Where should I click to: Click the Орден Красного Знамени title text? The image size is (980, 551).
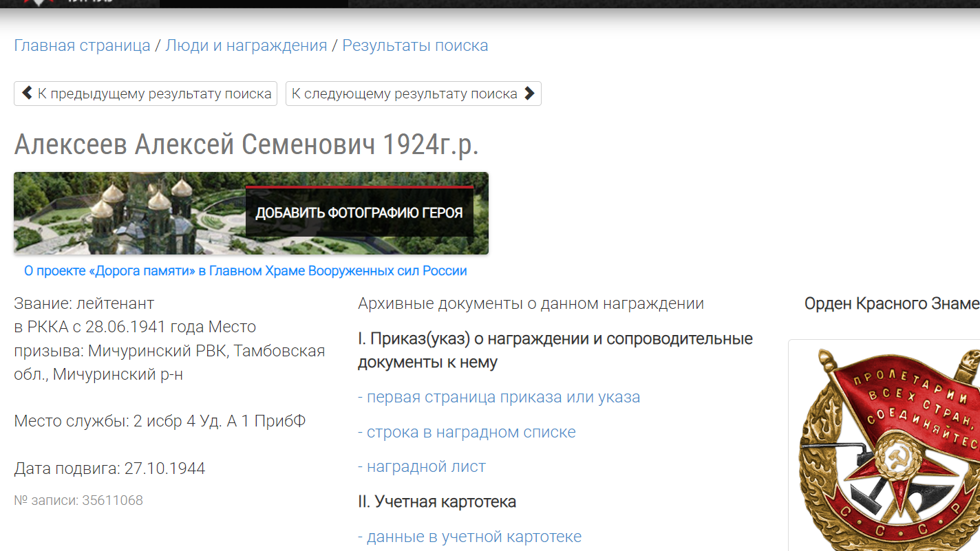pos(891,303)
